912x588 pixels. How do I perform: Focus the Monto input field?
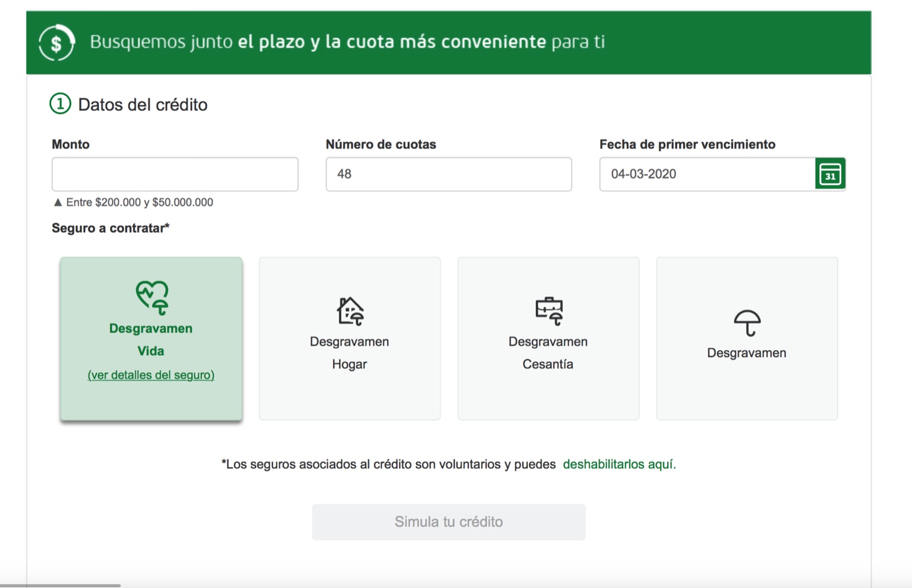point(175,174)
